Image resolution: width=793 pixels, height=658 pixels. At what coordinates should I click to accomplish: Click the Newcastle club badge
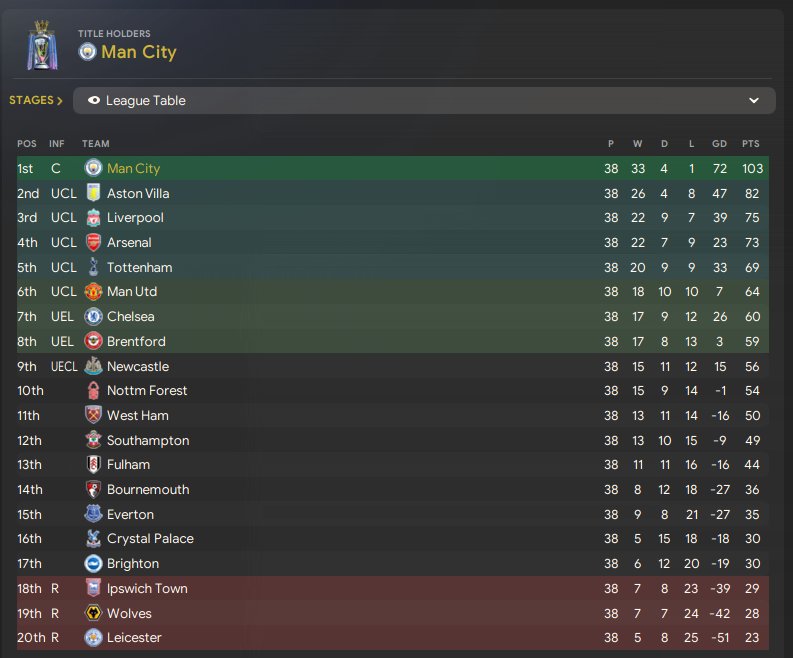(x=93, y=366)
